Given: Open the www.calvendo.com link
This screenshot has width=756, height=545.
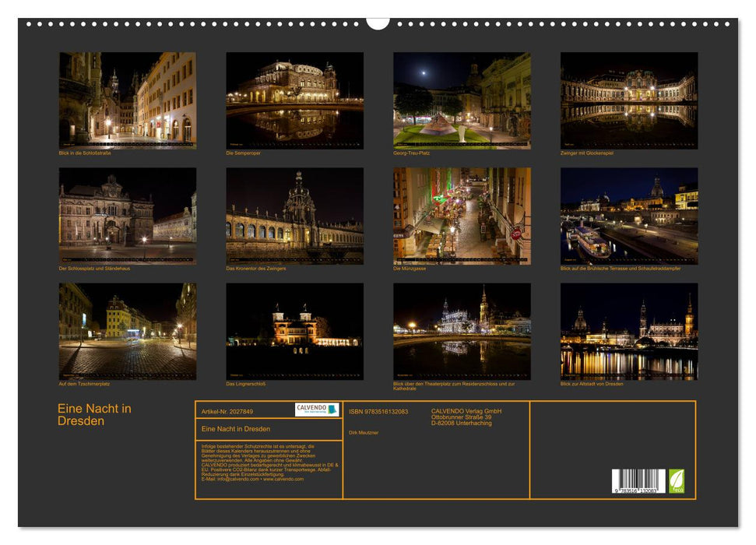Looking at the screenshot, I should (x=282, y=480).
